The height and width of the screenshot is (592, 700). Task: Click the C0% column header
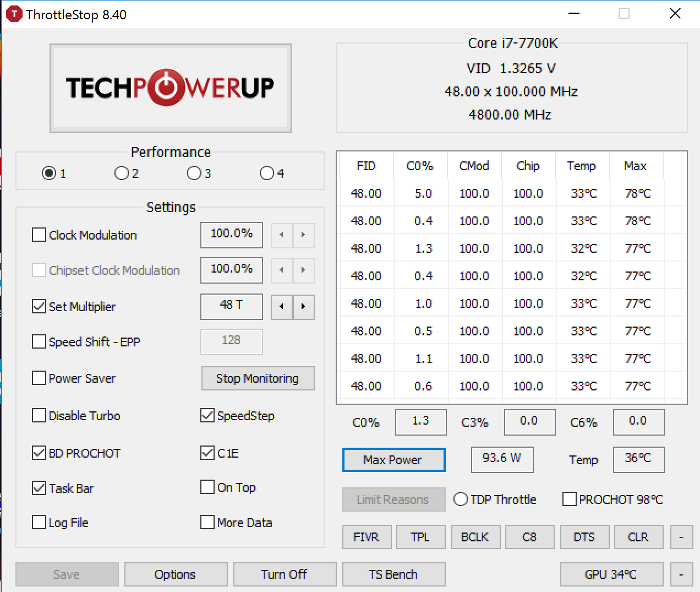[x=420, y=166]
